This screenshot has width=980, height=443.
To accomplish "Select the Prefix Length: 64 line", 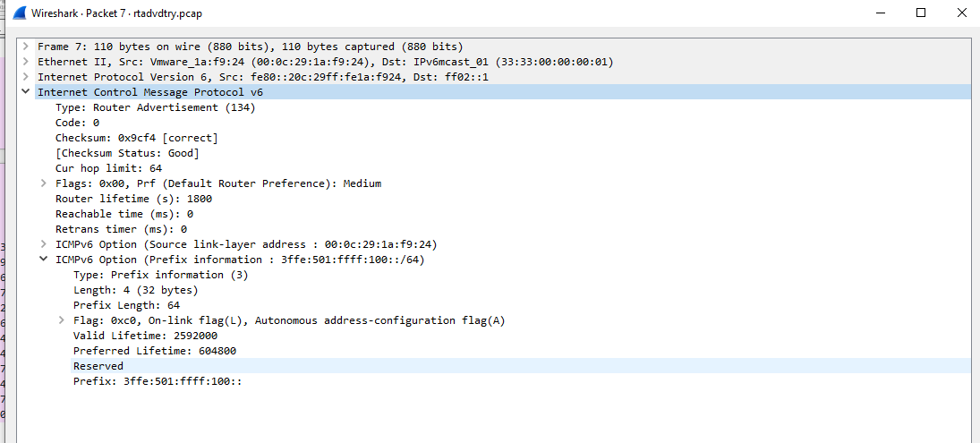I will click(x=126, y=305).
